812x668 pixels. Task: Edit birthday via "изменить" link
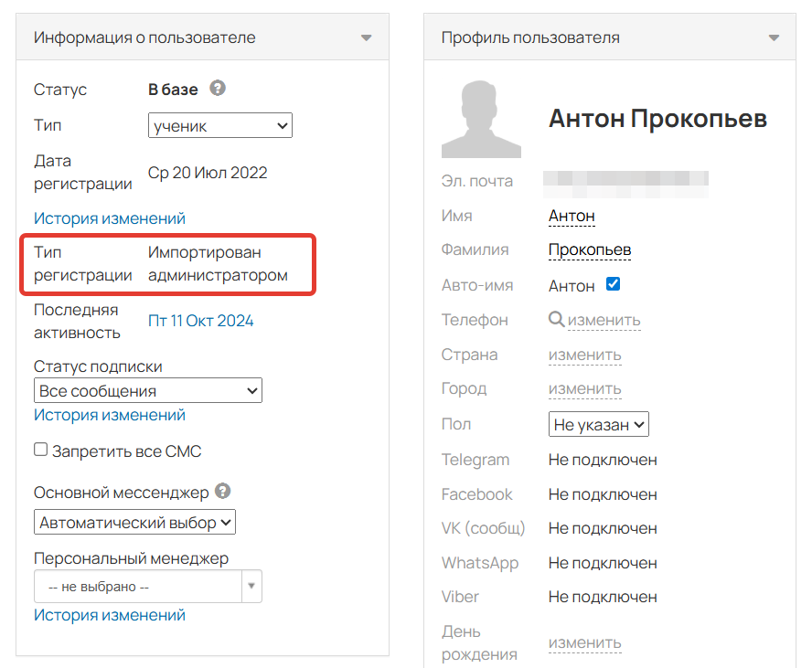[584, 642]
